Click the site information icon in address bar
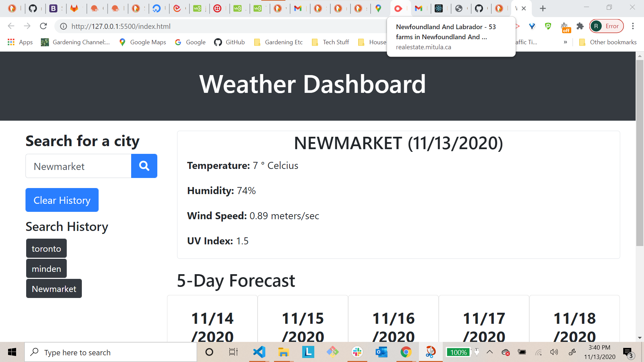The width and height of the screenshot is (644, 362). tap(63, 26)
